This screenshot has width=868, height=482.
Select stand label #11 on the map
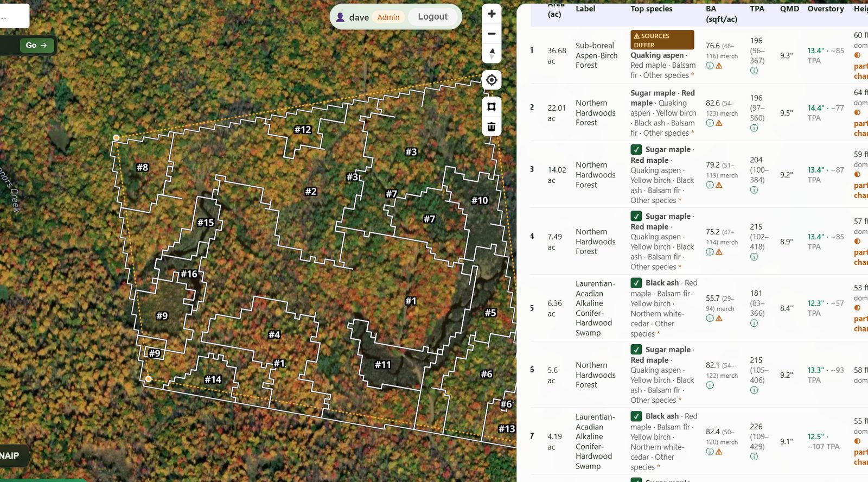click(383, 365)
